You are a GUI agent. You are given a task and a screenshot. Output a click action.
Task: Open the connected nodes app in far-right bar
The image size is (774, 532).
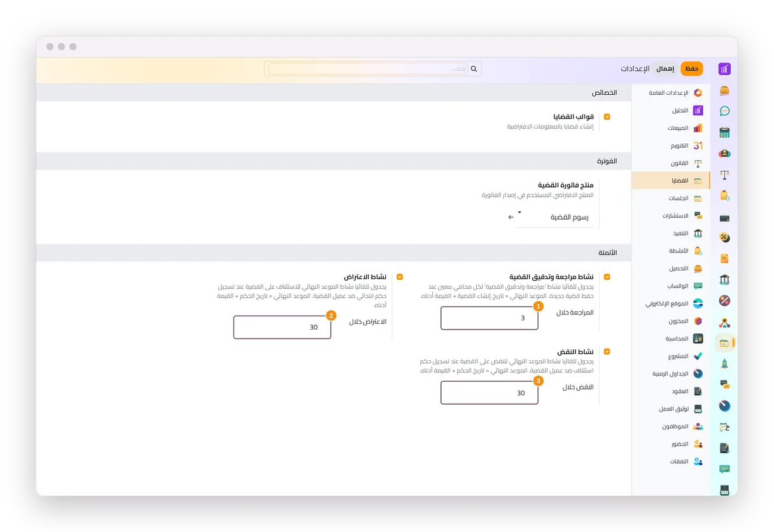click(x=724, y=322)
